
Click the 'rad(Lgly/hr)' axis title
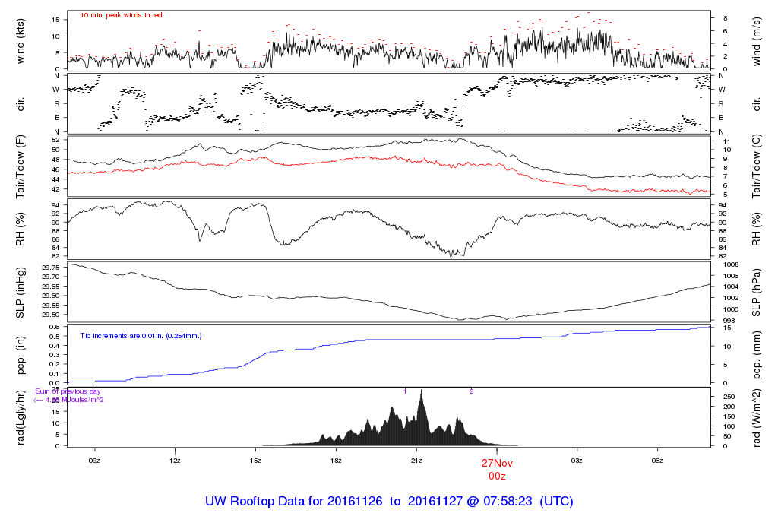click(21, 417)
